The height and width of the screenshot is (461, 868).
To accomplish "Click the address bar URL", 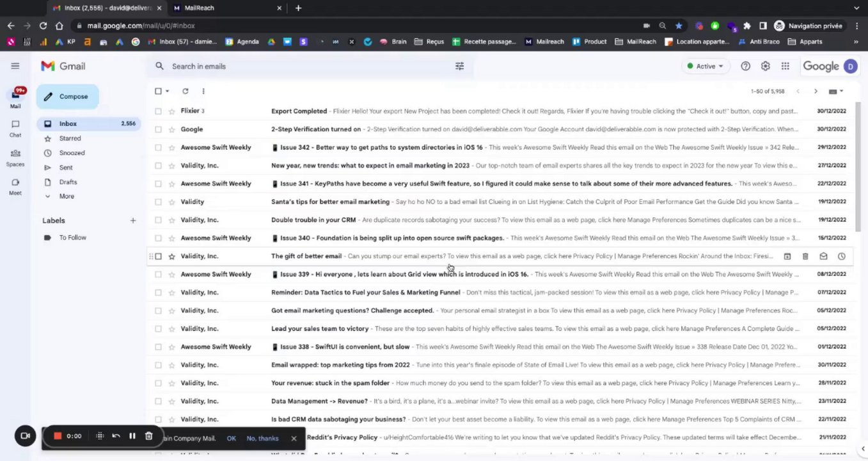I will 141,26.
